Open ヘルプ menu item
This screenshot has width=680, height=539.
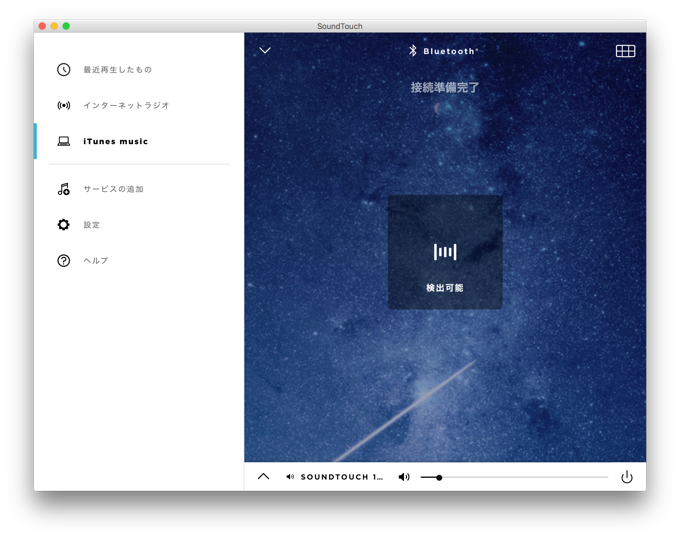pyautogui.click(x=95, y=261)
